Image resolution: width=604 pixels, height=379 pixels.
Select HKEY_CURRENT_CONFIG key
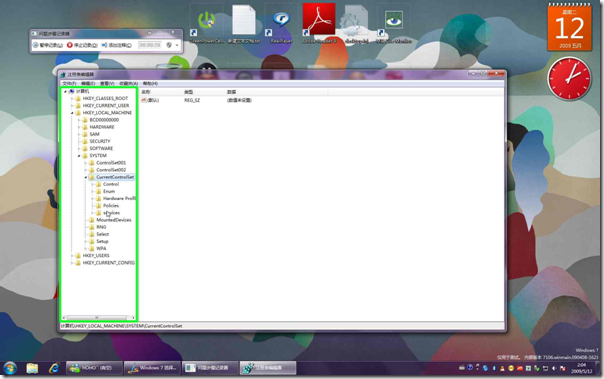[x=109, y=263]
